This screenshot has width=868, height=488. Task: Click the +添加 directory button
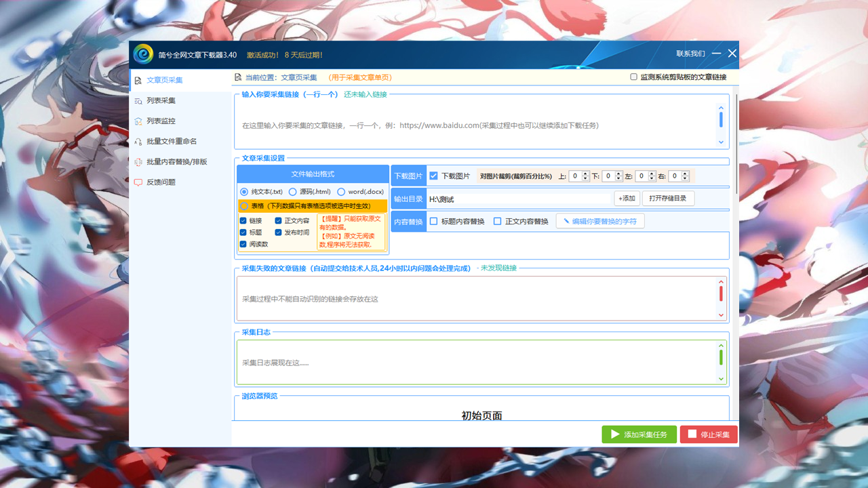tap(627, 199)
